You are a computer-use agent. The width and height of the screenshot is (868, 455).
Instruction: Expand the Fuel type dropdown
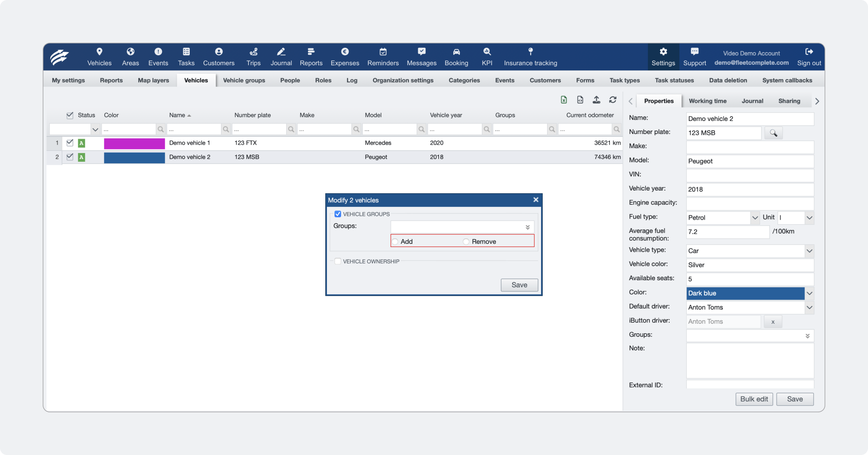coord(755,217)
